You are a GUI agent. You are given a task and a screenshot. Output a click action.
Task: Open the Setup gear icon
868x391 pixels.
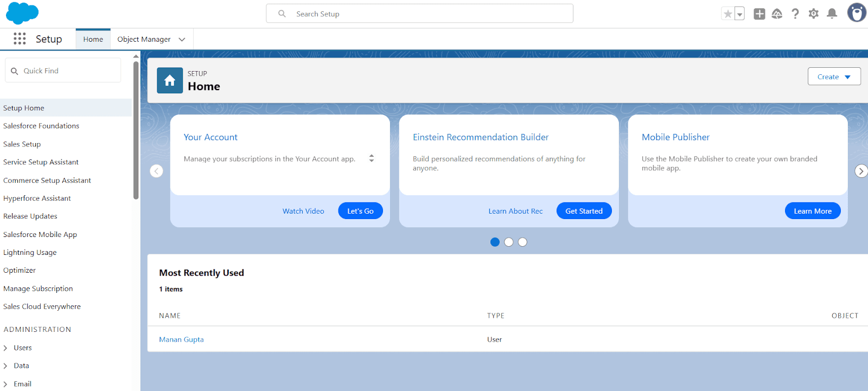tap(813, 14)
